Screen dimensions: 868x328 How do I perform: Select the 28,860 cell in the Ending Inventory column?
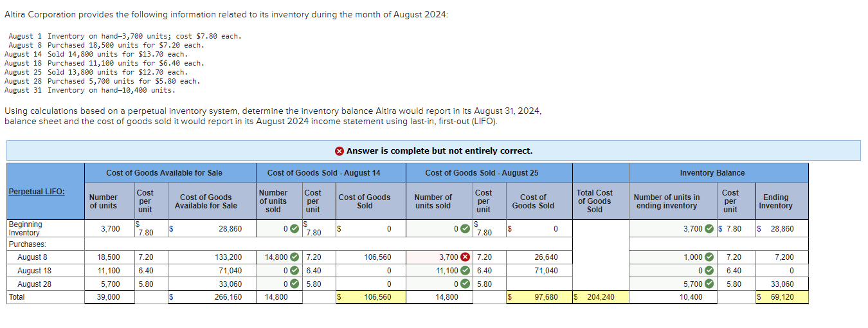(x=781, y=229)
